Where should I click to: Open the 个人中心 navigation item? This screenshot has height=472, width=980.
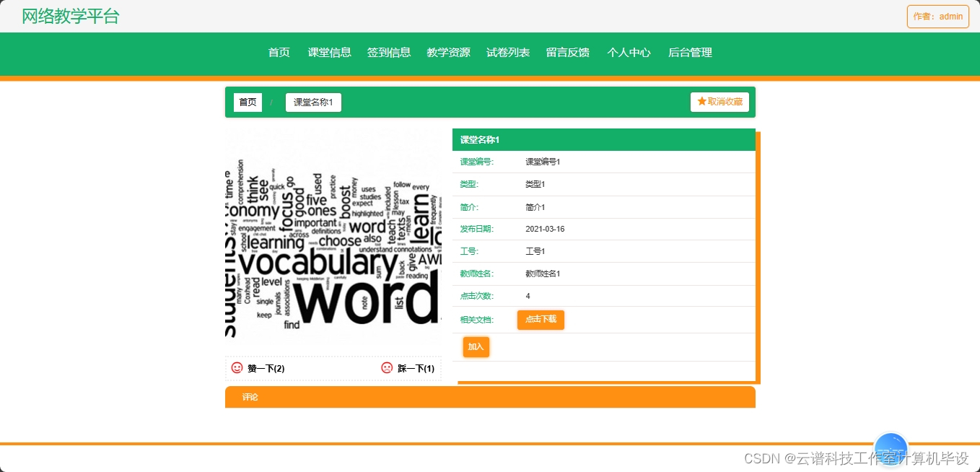pos(629,53)
